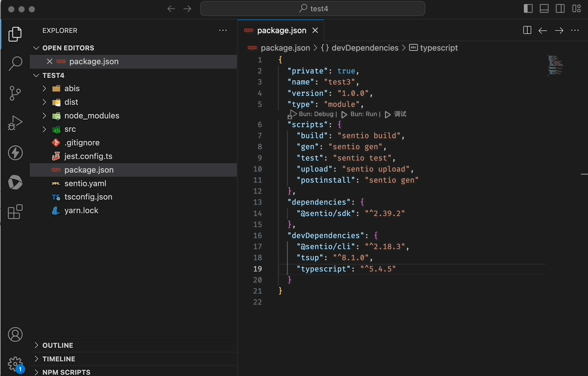Expand the Outline section

tap(133, 345)
